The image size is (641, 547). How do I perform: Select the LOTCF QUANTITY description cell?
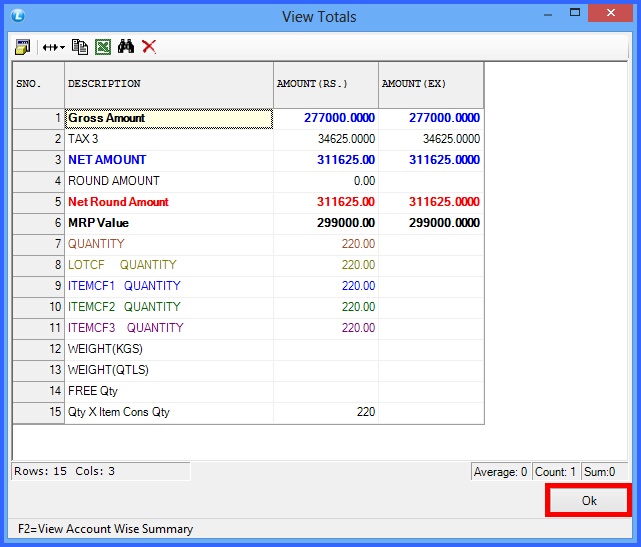point(169,265)
